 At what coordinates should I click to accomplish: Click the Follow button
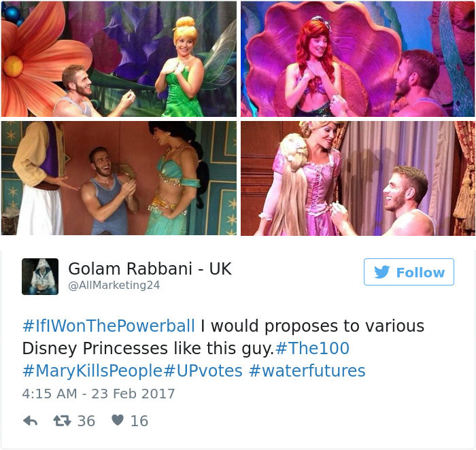coord(409,272)
